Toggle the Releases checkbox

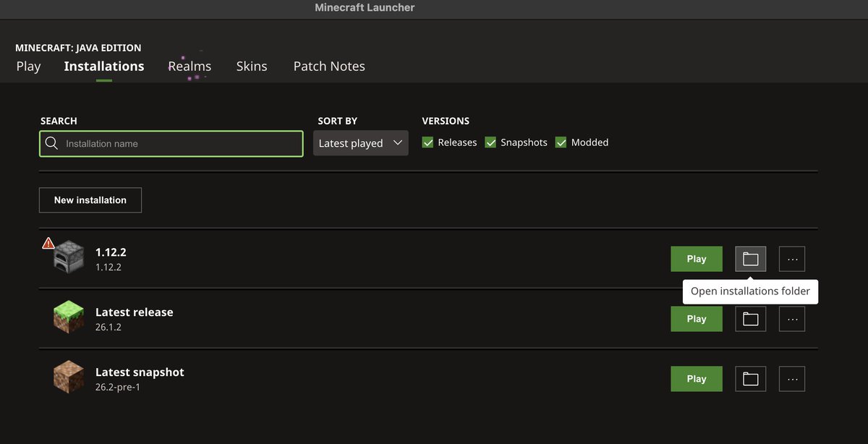click(x=427, y=142)
